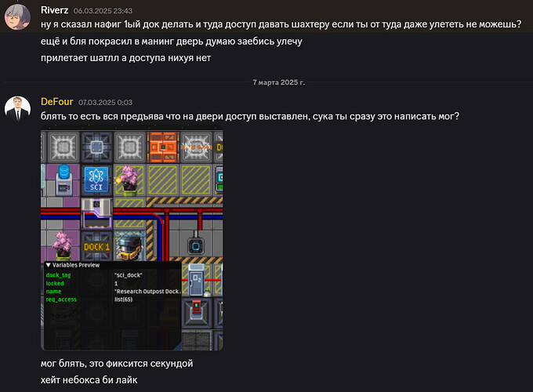Click the list(65) value
Screen dimensions: 533x392
pyautogui.click(x=123, y=299)
